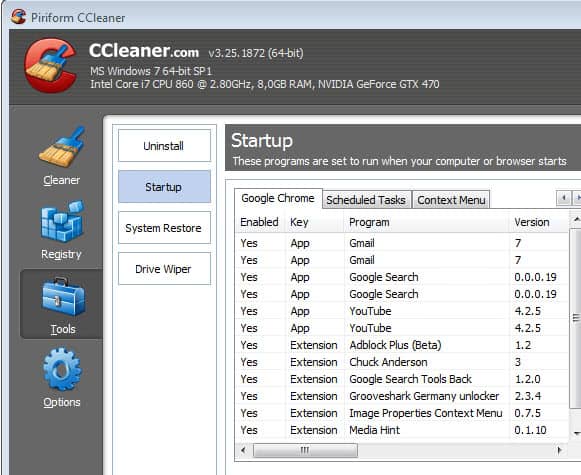The image size is (581, 475).
Task: Select the Image Properties Context Menu row
Action: pyautogui.click(x=401, y=413)
